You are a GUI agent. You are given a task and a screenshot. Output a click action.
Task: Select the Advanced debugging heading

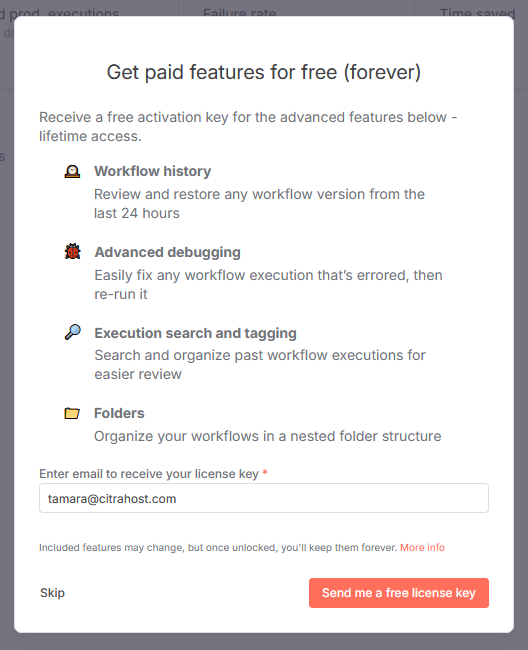(167, 252)
